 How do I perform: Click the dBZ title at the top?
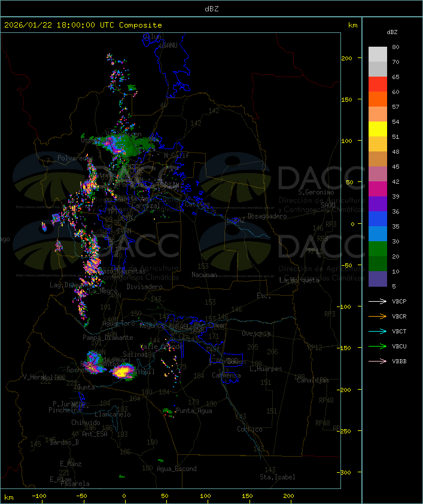click(211, 8)
